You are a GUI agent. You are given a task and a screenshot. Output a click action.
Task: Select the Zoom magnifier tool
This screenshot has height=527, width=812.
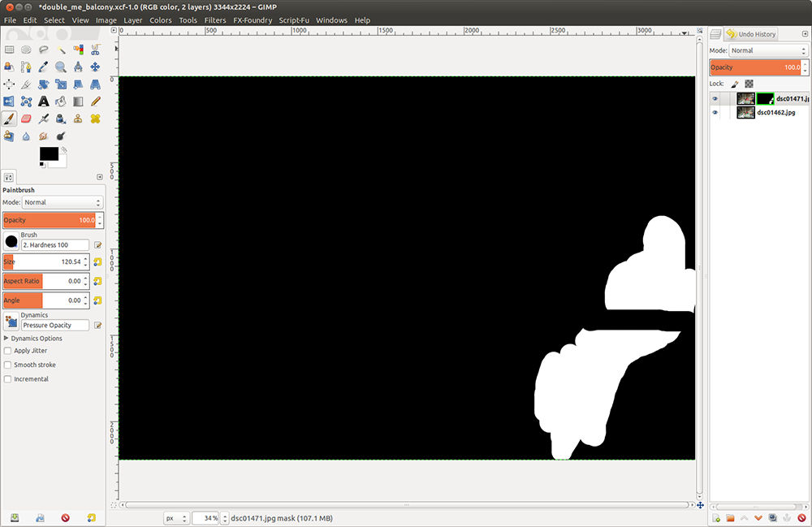click(61, 67)
